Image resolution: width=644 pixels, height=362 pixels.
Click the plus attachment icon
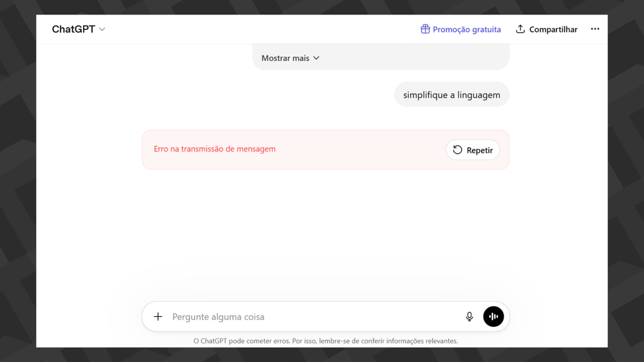pos(158,317)
